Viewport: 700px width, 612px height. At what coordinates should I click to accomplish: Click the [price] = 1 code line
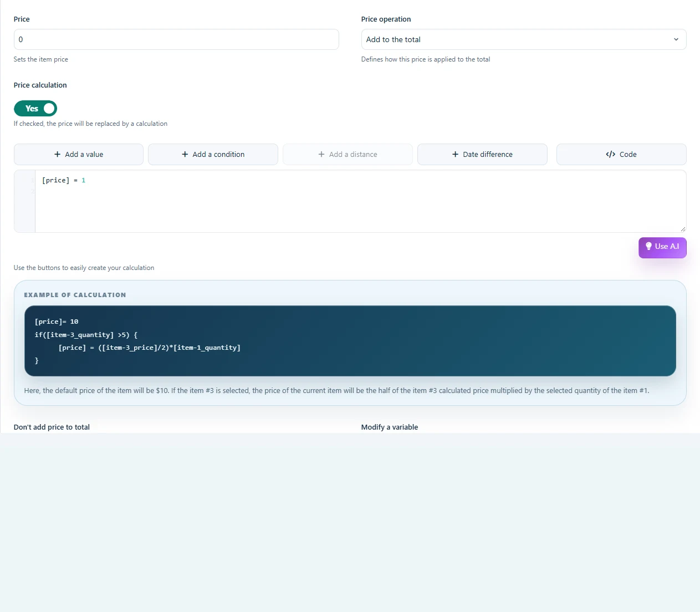pos(64,180)
